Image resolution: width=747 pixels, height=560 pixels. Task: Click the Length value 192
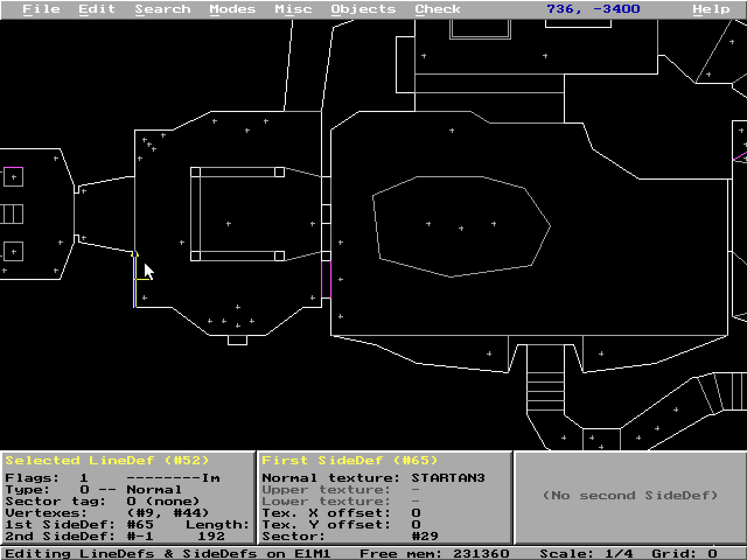coord(211,536)
